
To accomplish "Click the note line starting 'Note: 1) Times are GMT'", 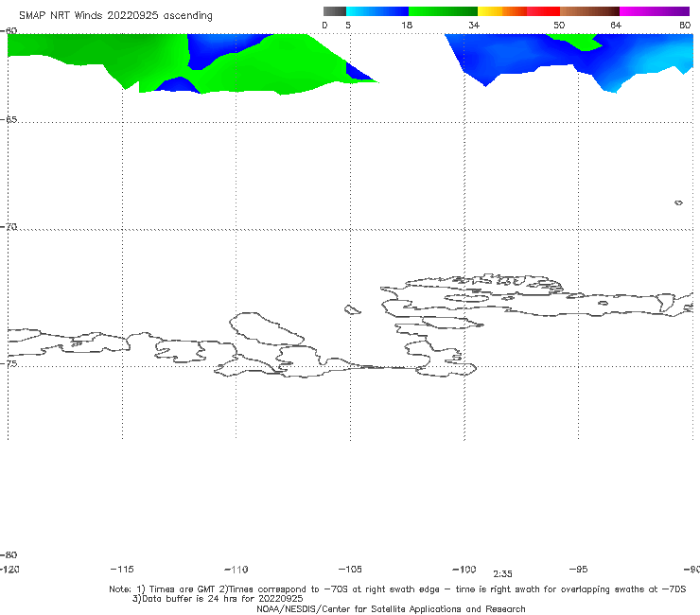I will point(397,589).
